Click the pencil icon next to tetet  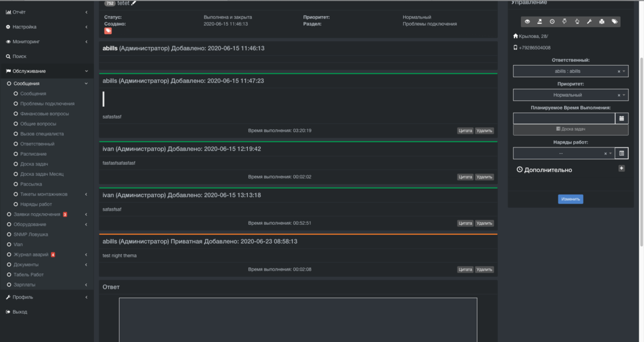[134, 3]
